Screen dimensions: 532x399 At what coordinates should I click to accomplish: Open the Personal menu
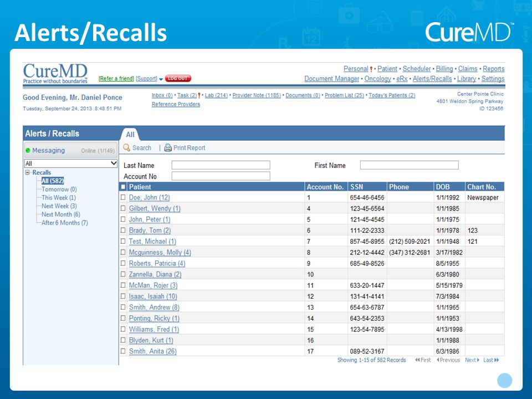click(x=356, y=69)
